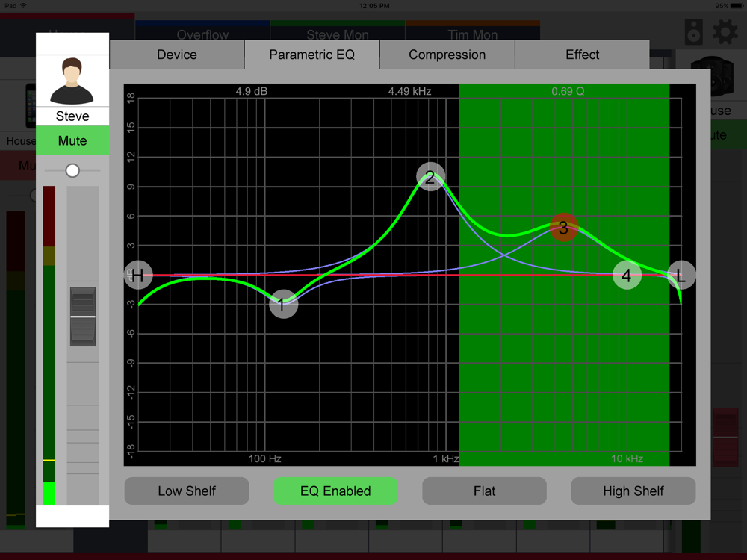Select the Parametric EQ tab
This screenshot has height=560, width=747.
[x=312, y=55]
